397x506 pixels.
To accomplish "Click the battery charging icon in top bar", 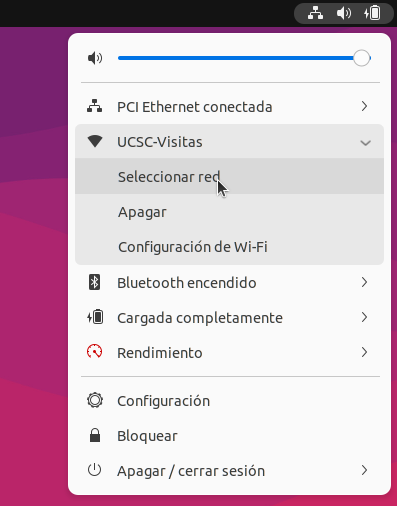I will (372, 13).
